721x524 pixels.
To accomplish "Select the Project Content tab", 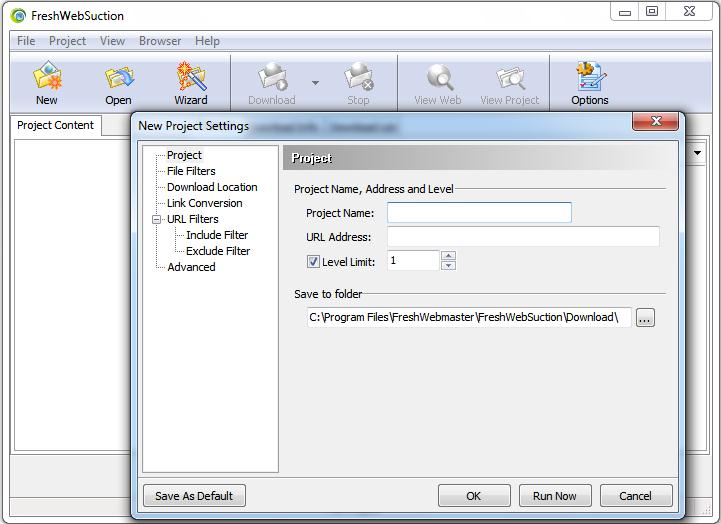I will click(56, 125).
